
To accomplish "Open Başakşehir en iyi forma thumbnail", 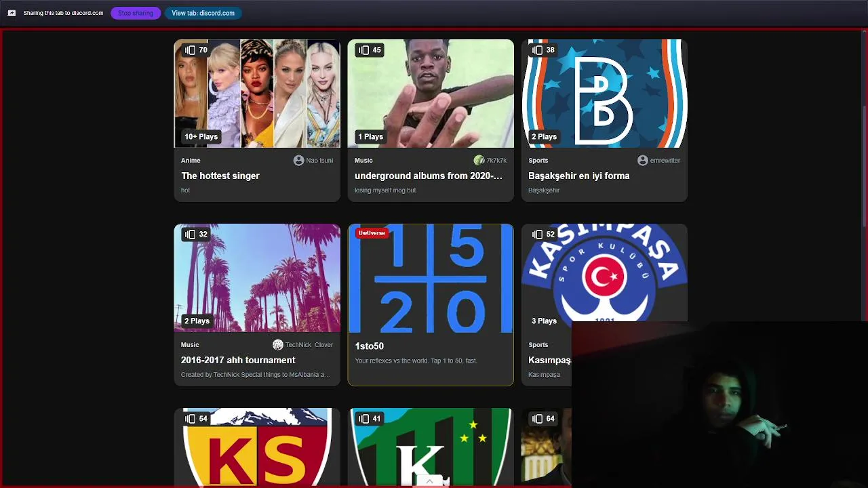I will (x=604, y=94).
